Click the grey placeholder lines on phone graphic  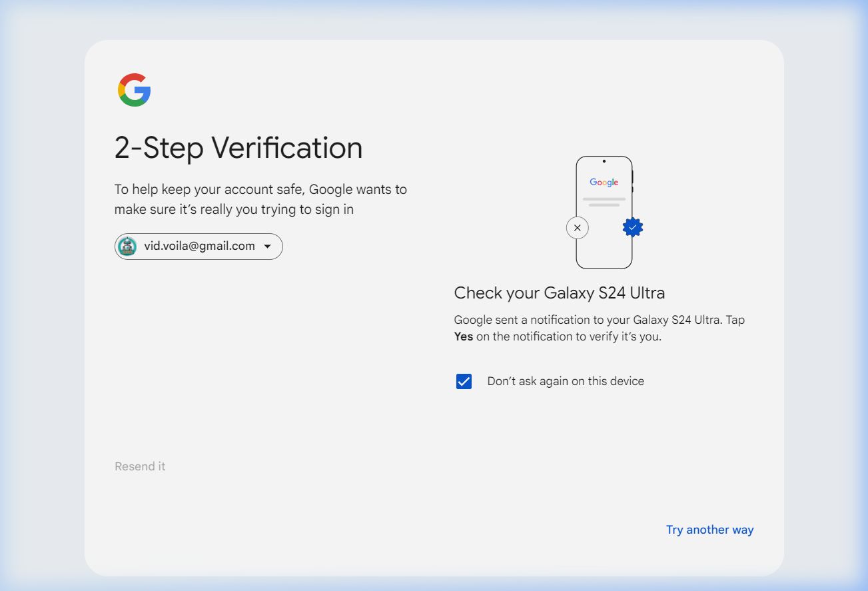tap(604, 202)
